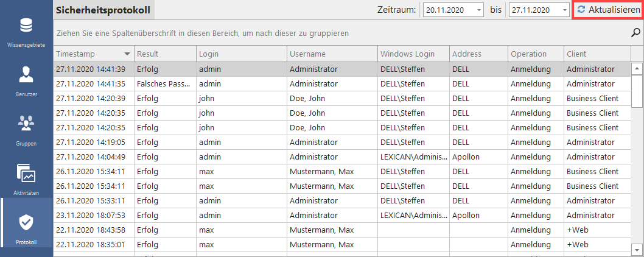Screen dimensions: 644x257
Task: Open the start date dropdown 20.11.2020
Action: point(478,10)
